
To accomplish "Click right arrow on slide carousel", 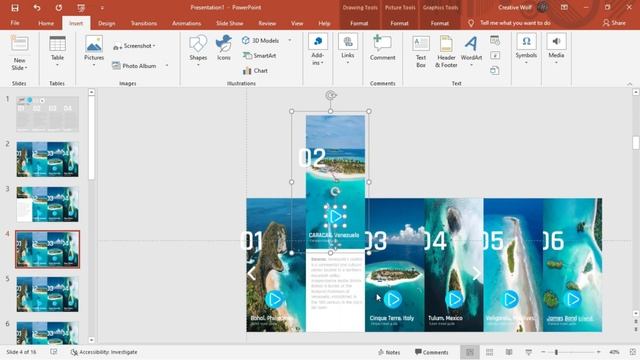I will pyautogui.click(x=476, y=273).
